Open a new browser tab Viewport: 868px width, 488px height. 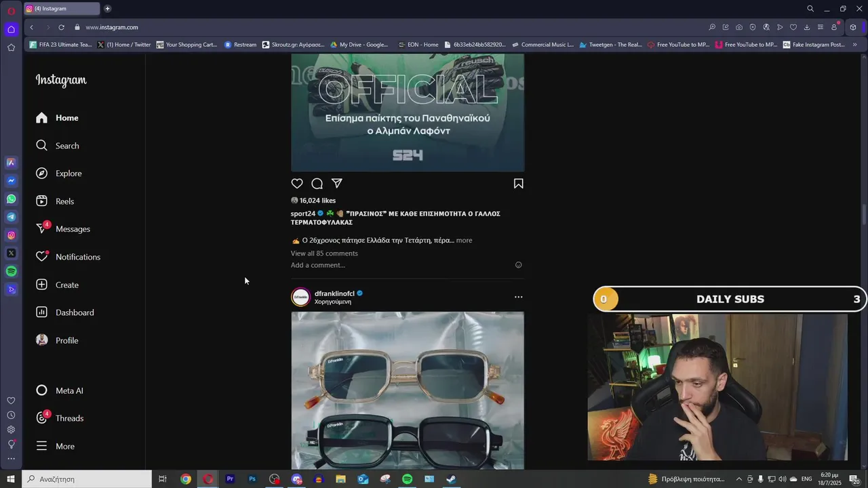click(x=107, y=9)
